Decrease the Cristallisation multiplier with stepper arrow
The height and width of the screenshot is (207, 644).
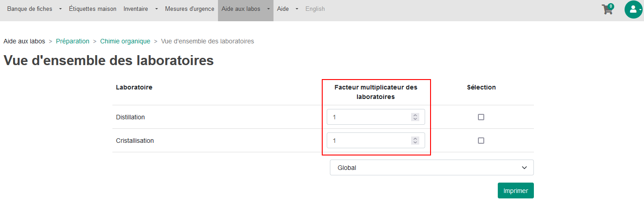pyautogui.click(x=415, y=142)
